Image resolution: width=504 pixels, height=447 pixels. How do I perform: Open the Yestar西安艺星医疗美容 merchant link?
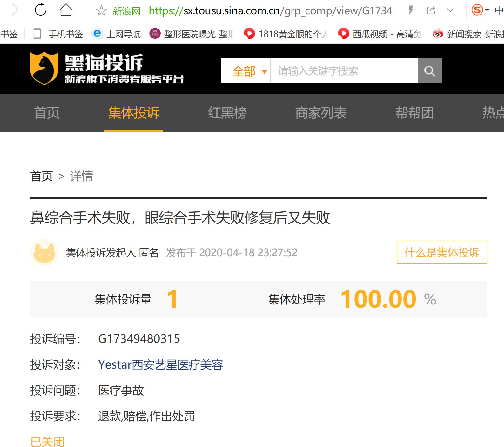pyautogui.click(x=161, y=365)
